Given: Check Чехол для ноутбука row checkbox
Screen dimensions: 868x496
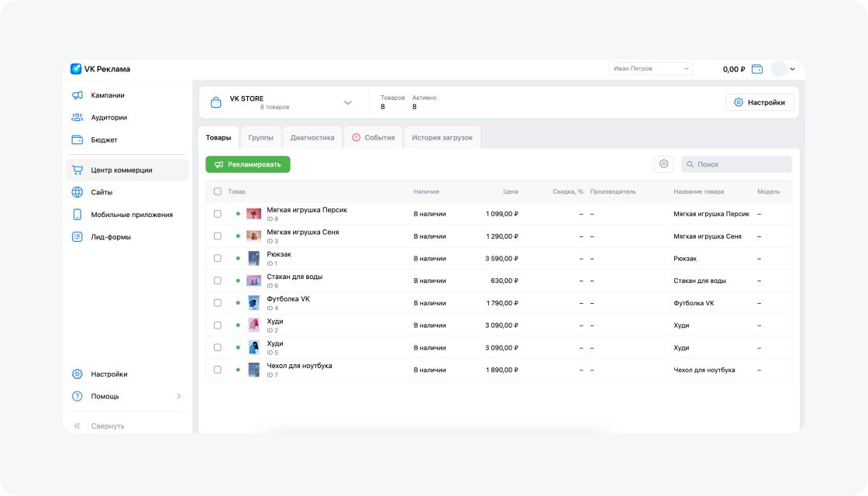Looking at the screenshot, I should pyautogui.click(x=218, y=370).
